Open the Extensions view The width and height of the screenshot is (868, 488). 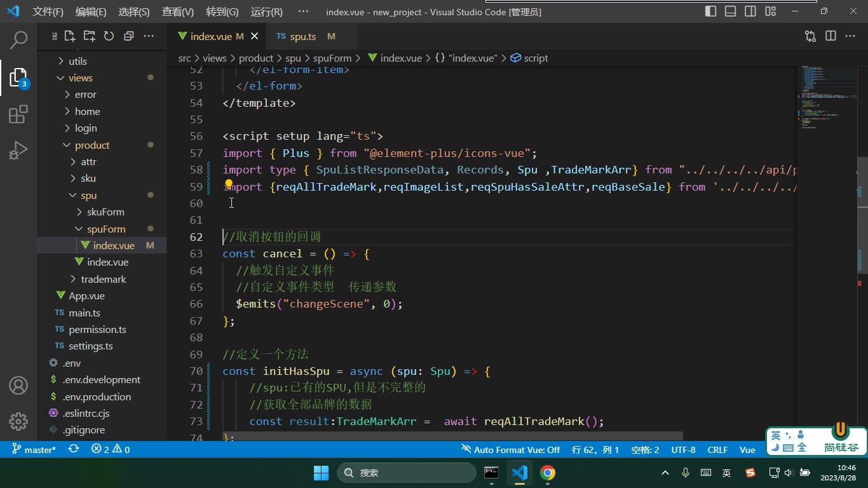tap(18, 114)
